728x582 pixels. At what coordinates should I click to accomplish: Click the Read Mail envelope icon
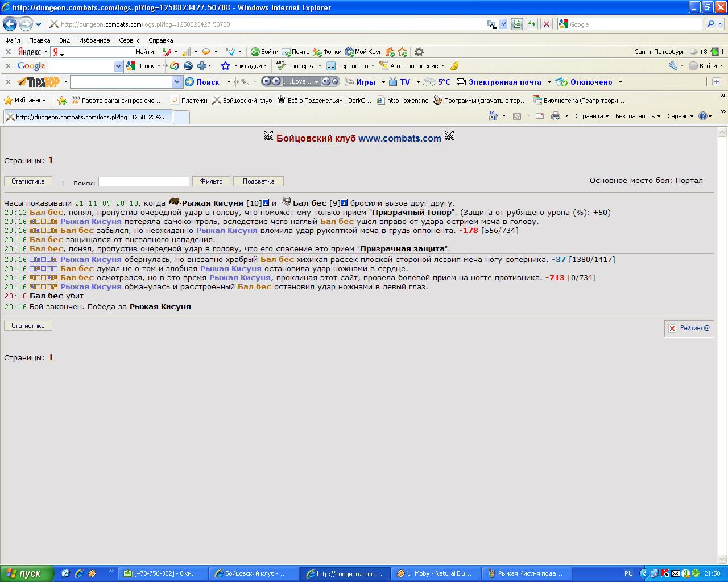point(540,116)
